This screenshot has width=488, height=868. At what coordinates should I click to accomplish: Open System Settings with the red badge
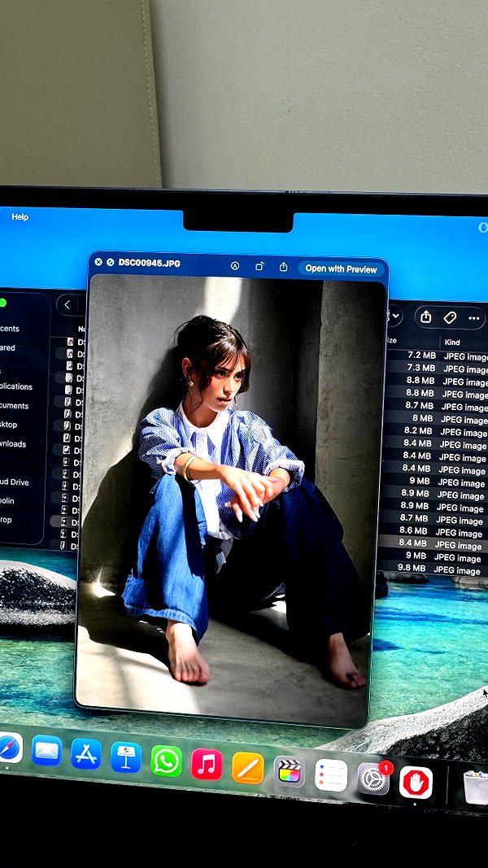point(373,779)
